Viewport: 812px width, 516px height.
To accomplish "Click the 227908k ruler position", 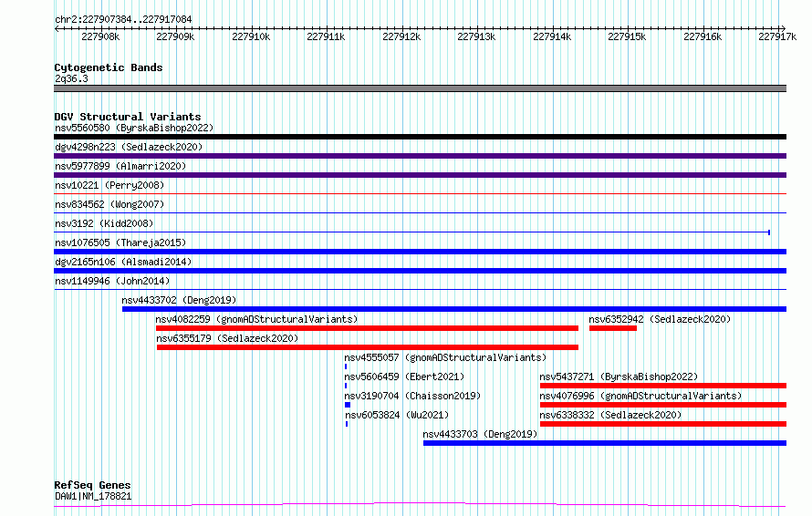I will (x=100, y=36).
